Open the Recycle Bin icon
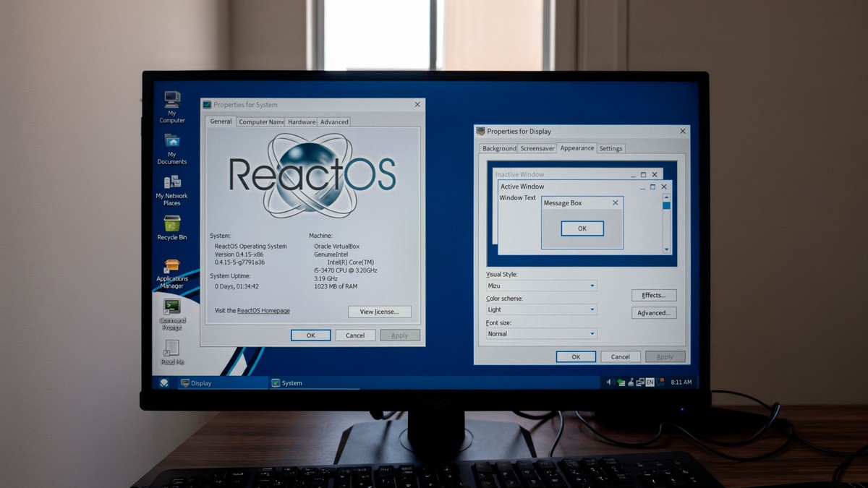Viewport: 868px width, 488px height. [172, 228]
